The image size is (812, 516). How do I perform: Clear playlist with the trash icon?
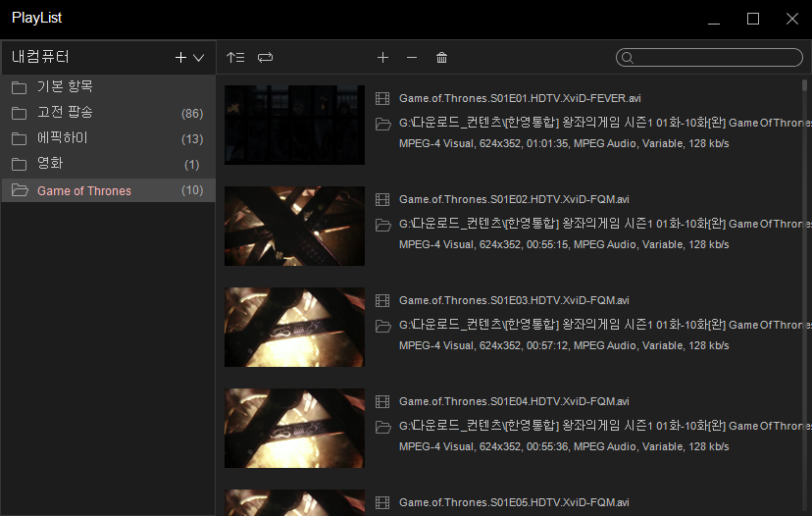pyautogui.click(x=441, y=58)
